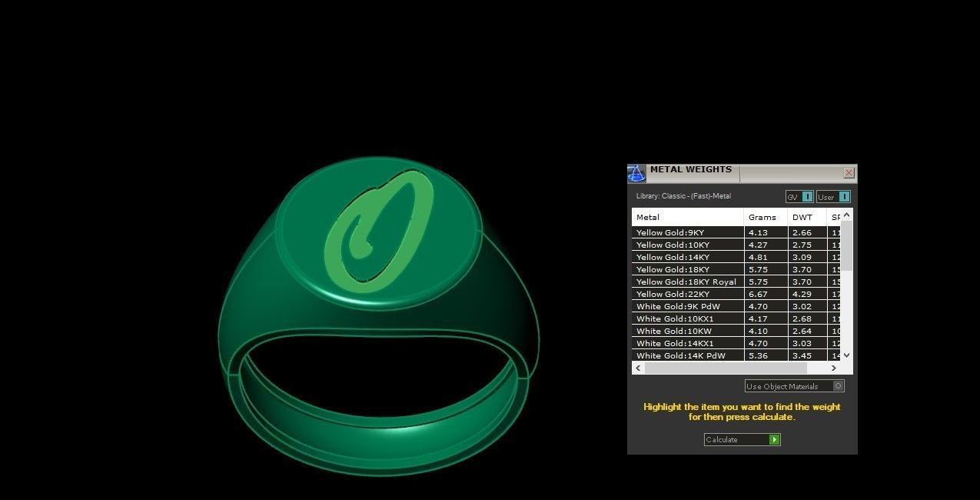The width and height of the screenshot is (980, 500).
Task: Click the Calculate button label
Action: (x=722, y=439)
